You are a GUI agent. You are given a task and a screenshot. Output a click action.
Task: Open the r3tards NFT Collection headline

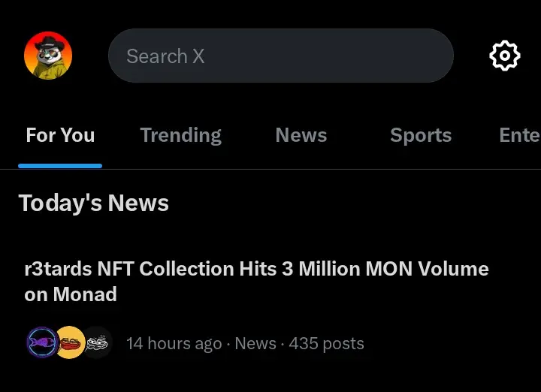point(256,282)
